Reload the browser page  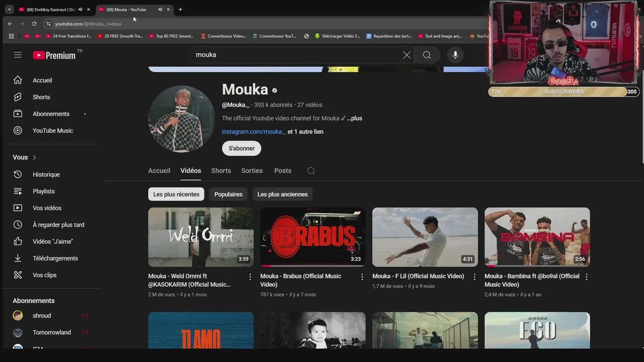(x=34, y=24)
